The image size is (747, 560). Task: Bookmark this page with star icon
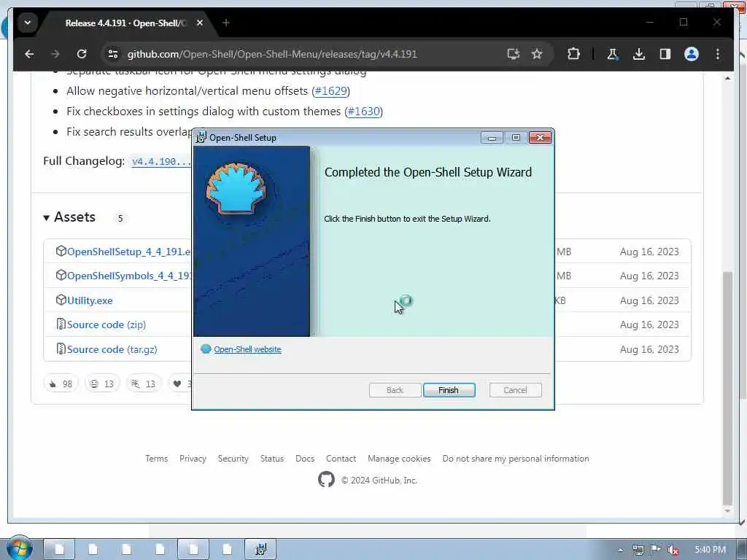(537, 54)
